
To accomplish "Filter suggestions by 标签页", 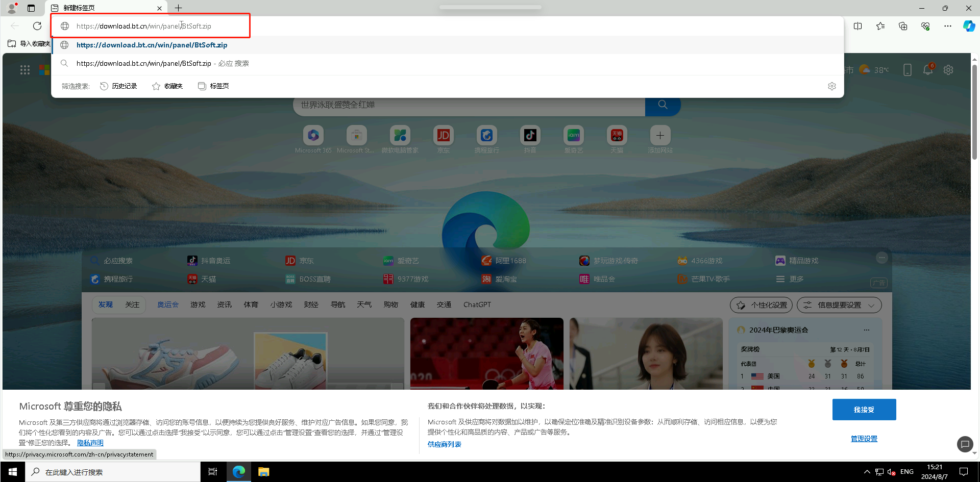I will click(213, 86).
